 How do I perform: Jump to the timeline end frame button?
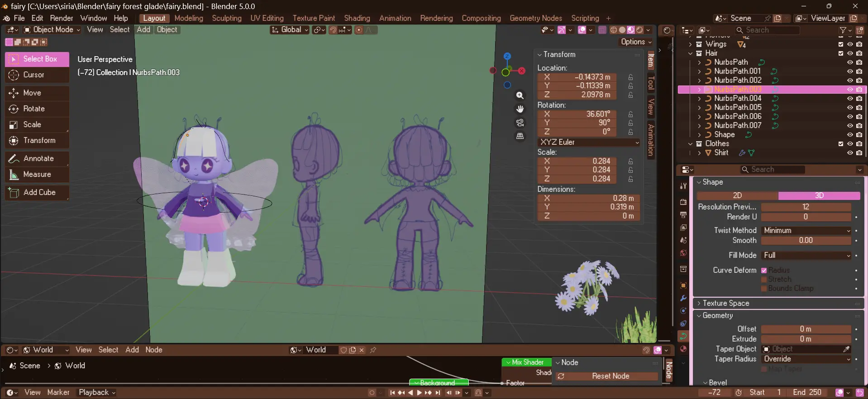(x=438, y=393)
